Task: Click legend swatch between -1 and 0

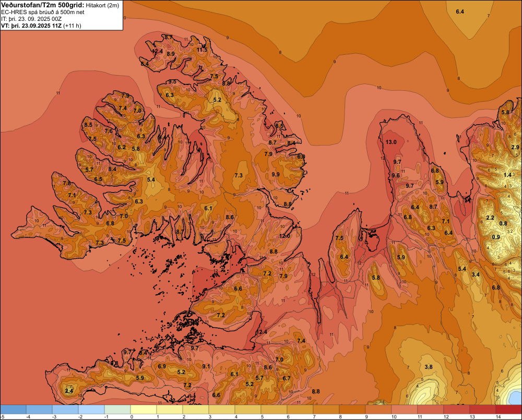Action: (117, 410)
